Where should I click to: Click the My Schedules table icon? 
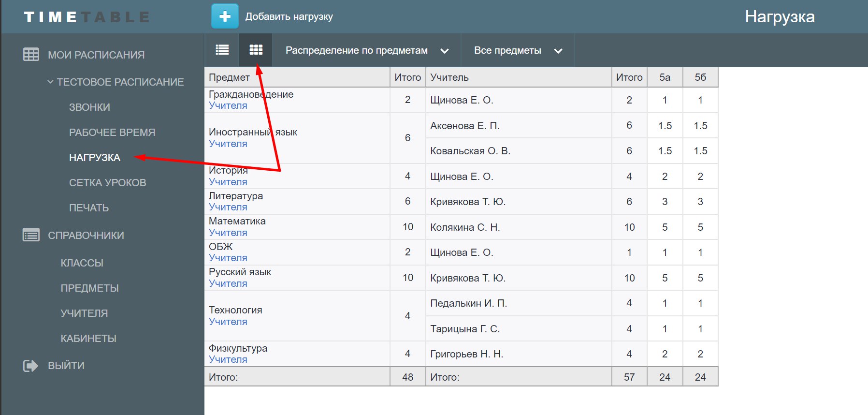click(31, 54)
